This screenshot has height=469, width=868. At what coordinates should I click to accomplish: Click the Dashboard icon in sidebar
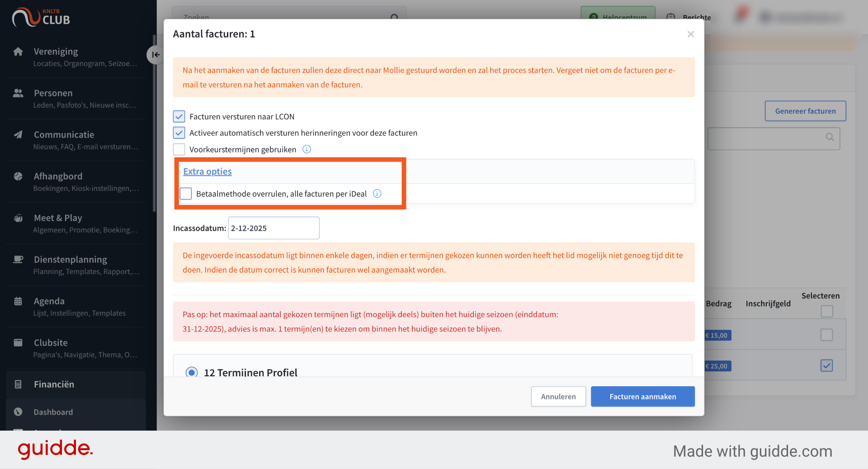18,412
